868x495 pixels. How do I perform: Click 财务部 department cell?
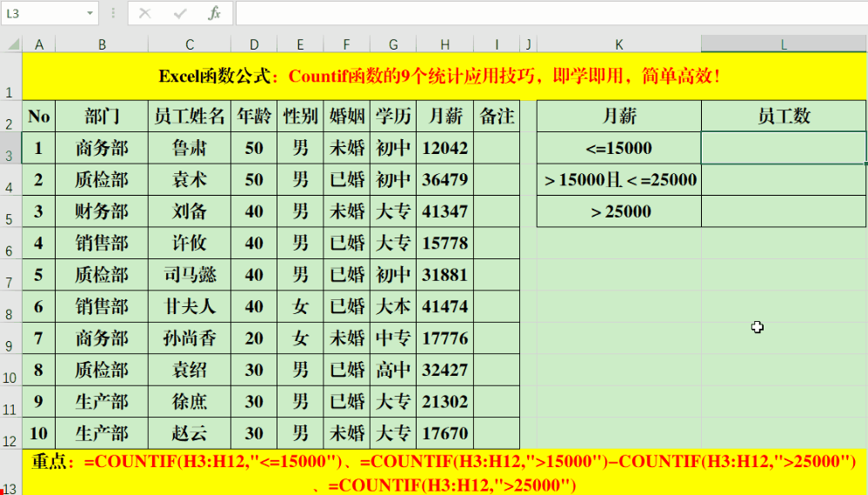click(102, 211)
